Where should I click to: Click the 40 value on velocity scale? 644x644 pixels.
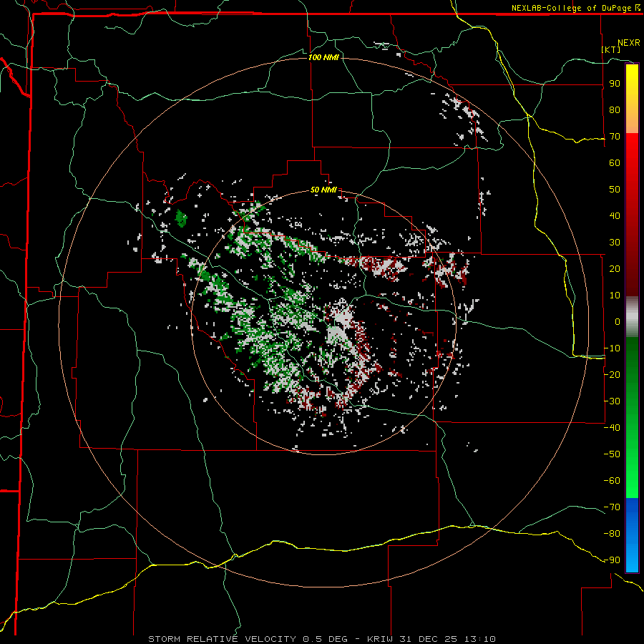click(615, 215)
